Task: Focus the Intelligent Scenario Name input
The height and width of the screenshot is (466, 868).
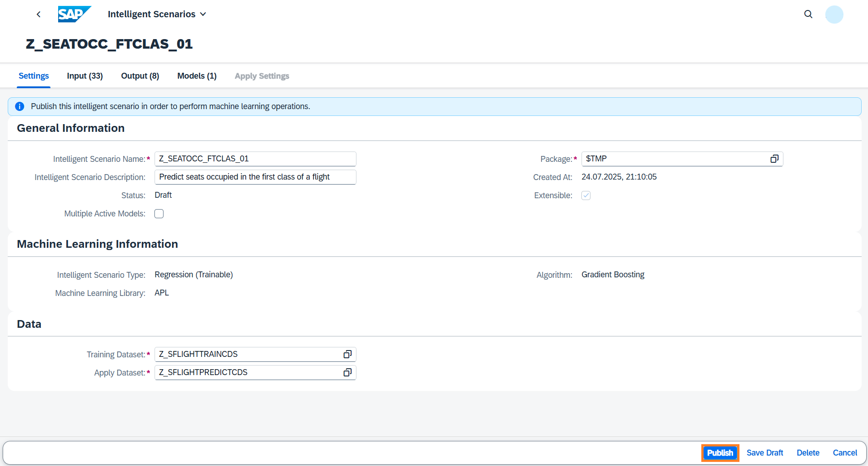Action: coord(255,159)
